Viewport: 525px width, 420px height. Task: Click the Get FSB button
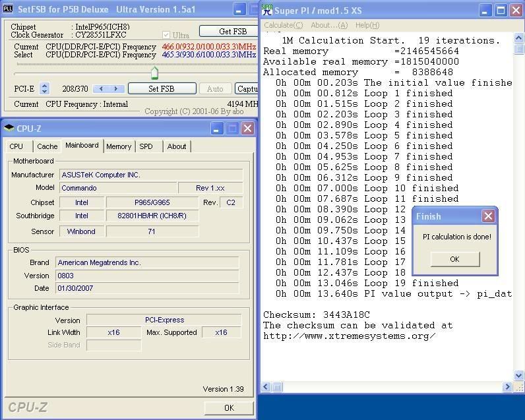click(x=229, y=31)
